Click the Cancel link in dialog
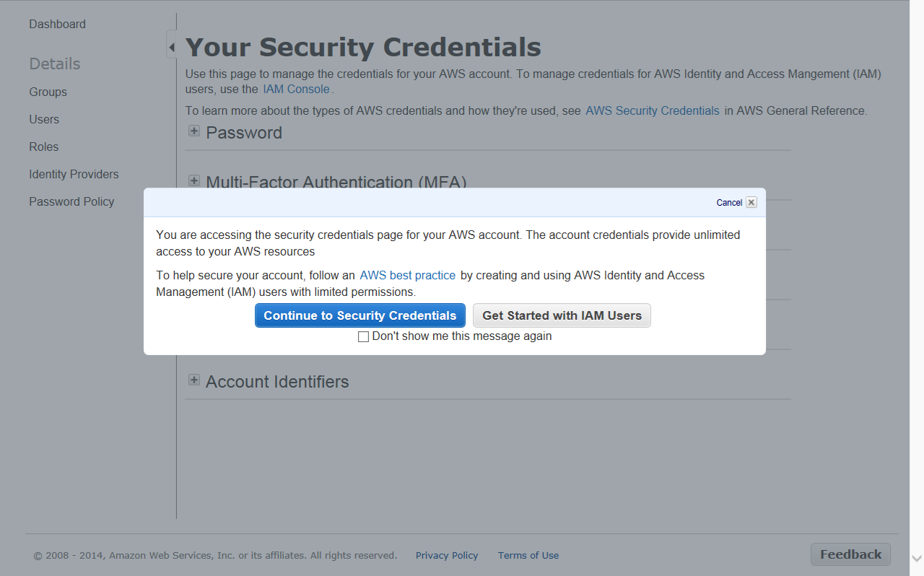Viewport: 924px width, 576px height. pos(728,203)
